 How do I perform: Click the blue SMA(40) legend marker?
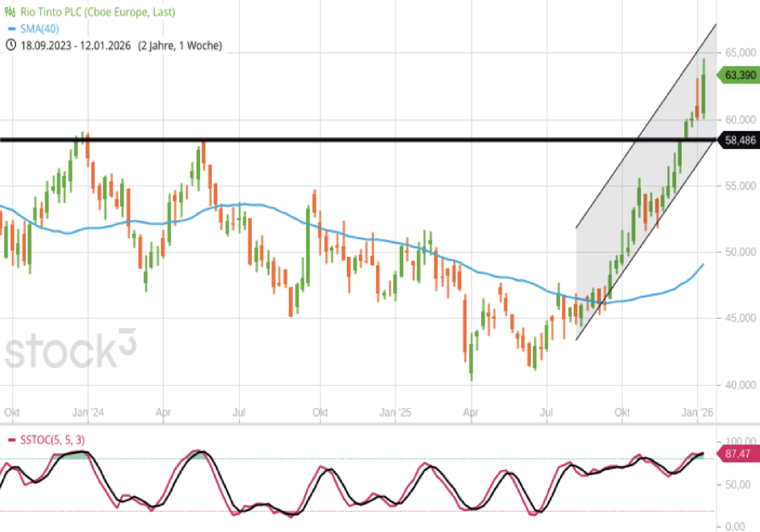pyautogui.click(x=12, y=29)
